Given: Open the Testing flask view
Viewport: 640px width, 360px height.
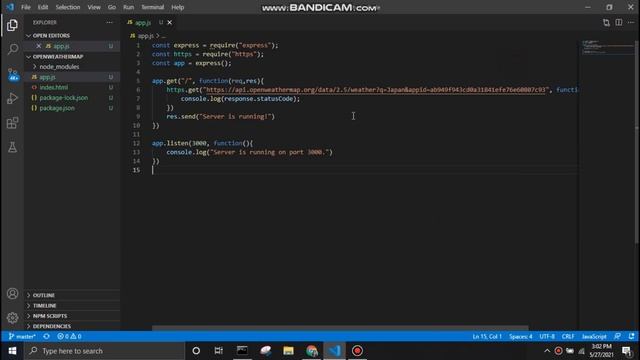Looking at the screenshot, I should pyautogui.click(x=12, y=147).
